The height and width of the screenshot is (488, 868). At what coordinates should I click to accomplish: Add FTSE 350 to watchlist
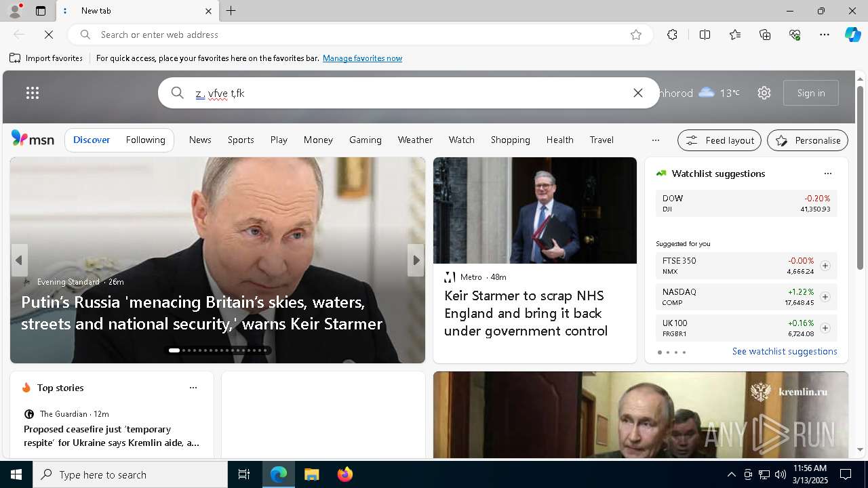825,266
